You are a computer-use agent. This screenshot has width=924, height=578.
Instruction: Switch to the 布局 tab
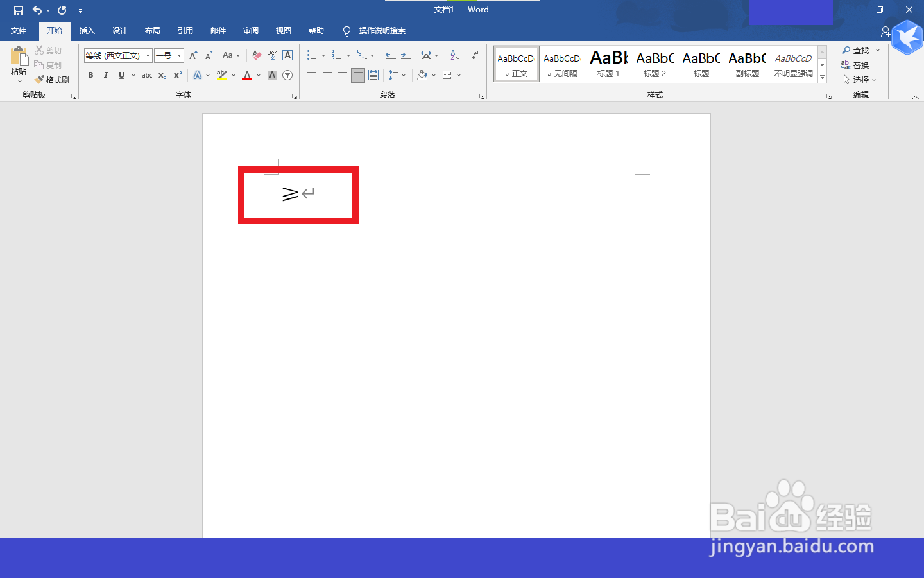click(x=153, y=31)
